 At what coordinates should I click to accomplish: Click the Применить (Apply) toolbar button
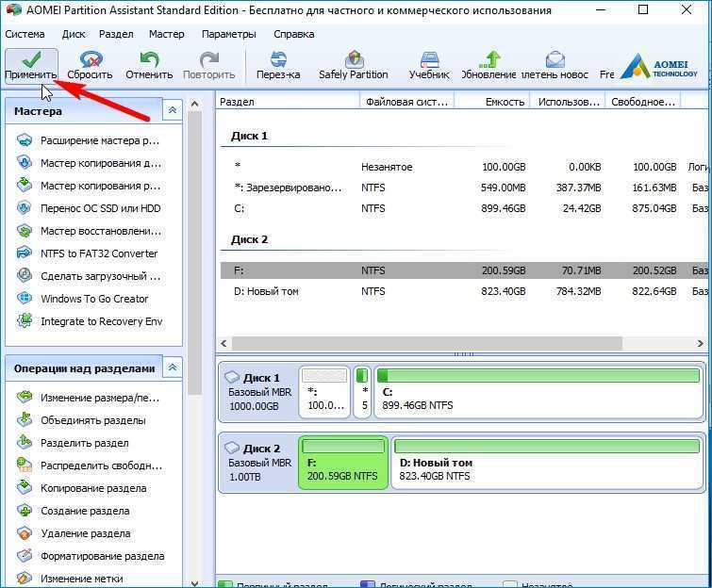click(x=31, y=66)
